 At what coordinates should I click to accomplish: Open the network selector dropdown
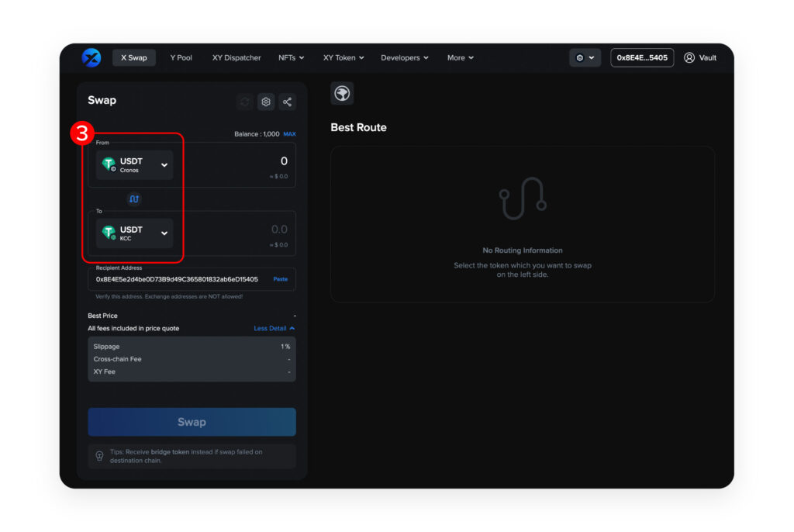coord(585,57)
